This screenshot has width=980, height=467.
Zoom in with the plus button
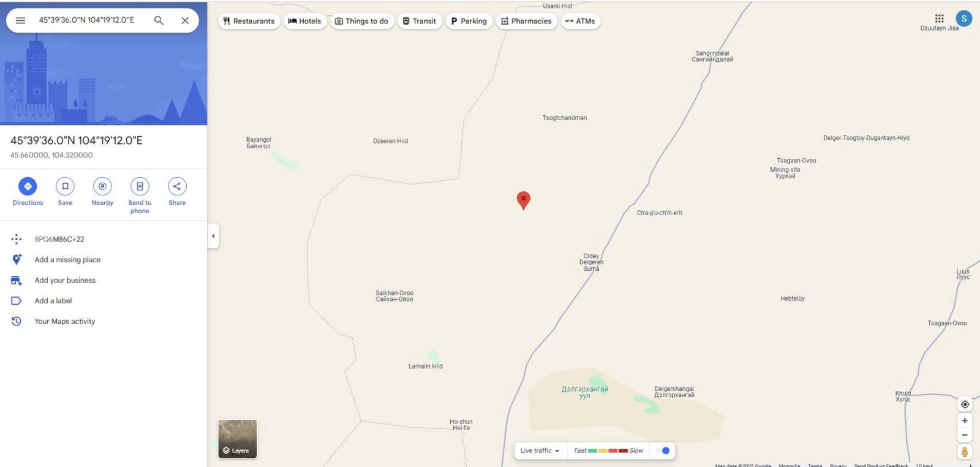coord(965,420)
